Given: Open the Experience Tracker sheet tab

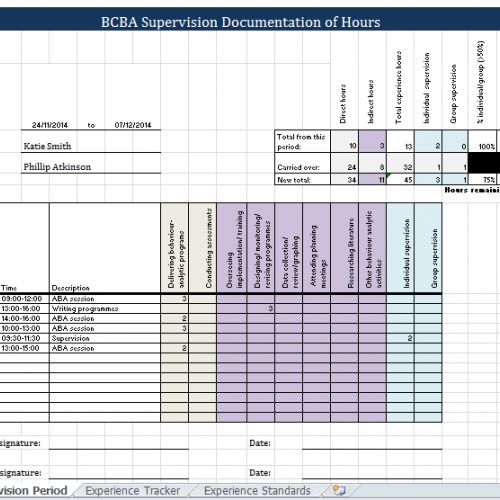Looking at the screenshot, I should coord(132,491).
